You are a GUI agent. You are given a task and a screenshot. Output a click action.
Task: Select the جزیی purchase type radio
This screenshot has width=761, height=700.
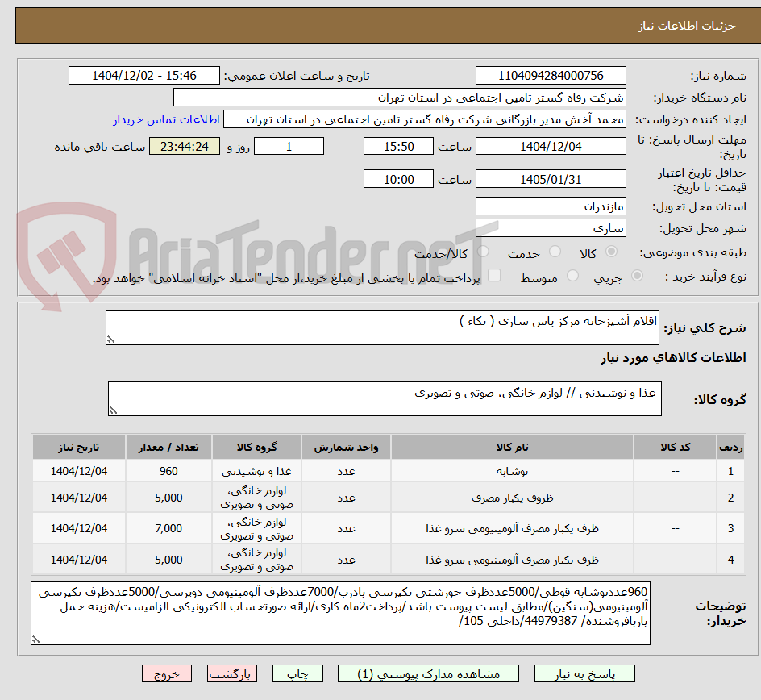(x=637, y=276)
